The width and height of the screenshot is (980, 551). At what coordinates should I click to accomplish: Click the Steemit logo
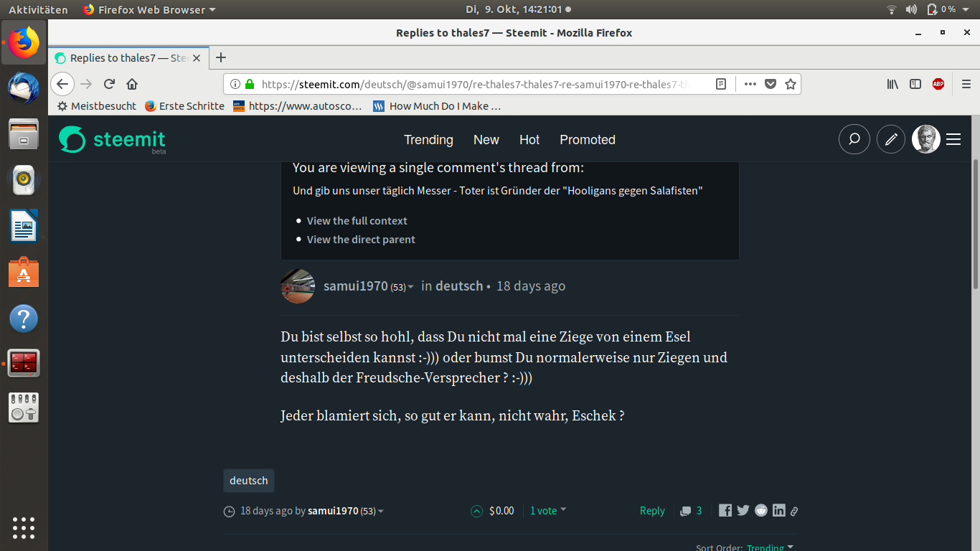click(112, 139)
